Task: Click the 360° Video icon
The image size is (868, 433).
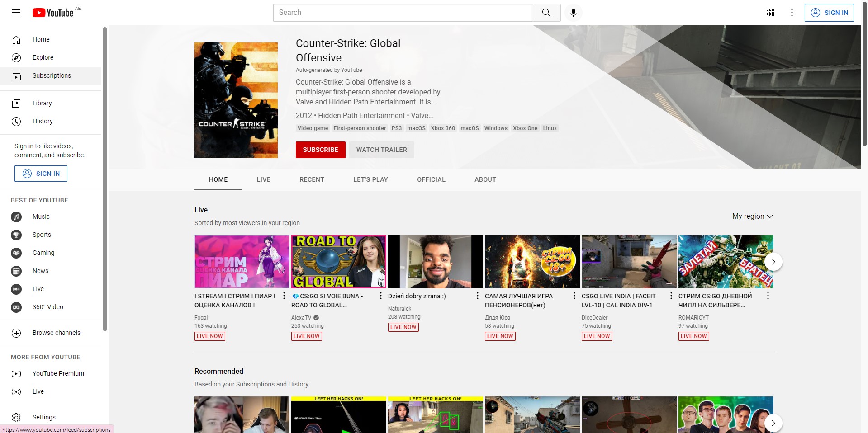Action: click(16, 307)
